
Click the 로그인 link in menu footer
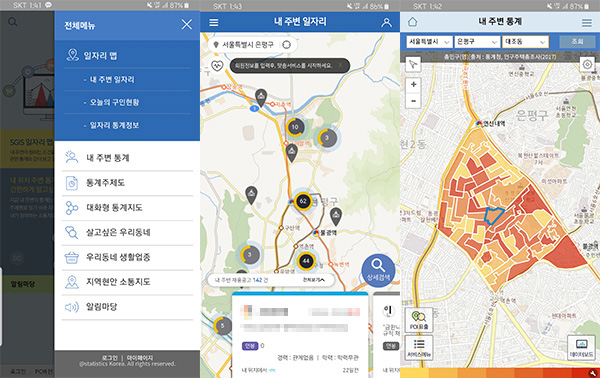(x=110, y=358)
